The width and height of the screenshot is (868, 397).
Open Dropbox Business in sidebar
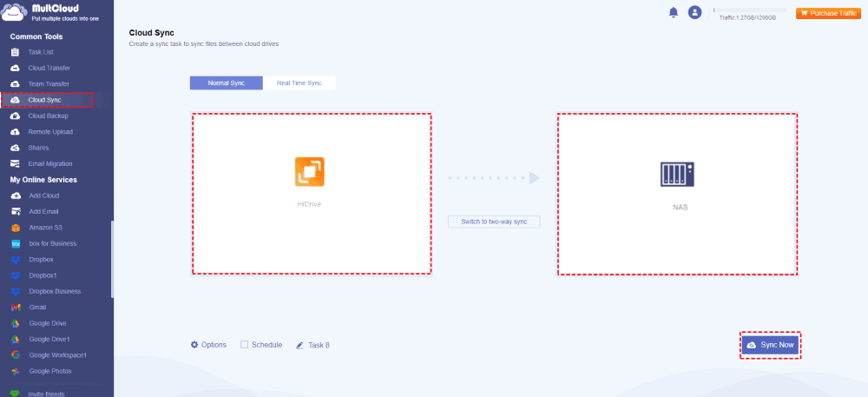click(55, 291)
